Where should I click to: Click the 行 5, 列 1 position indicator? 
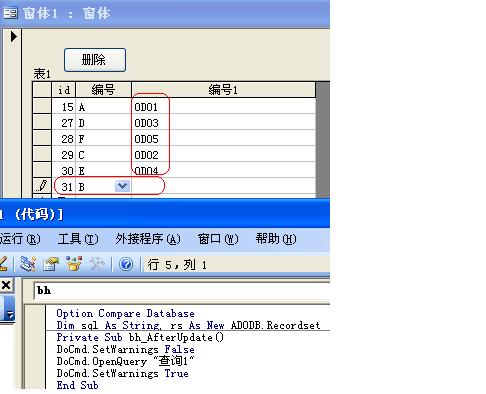(177, 265)
